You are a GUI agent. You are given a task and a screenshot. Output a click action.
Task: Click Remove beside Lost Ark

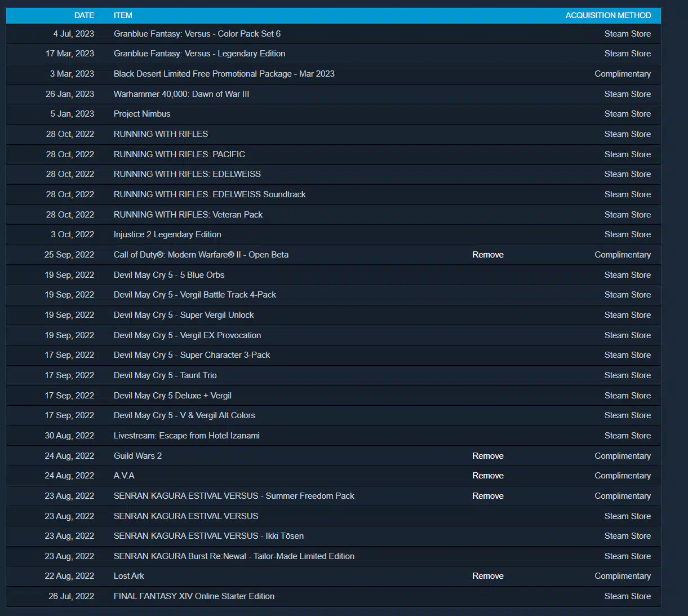click(x=488, y=576)
